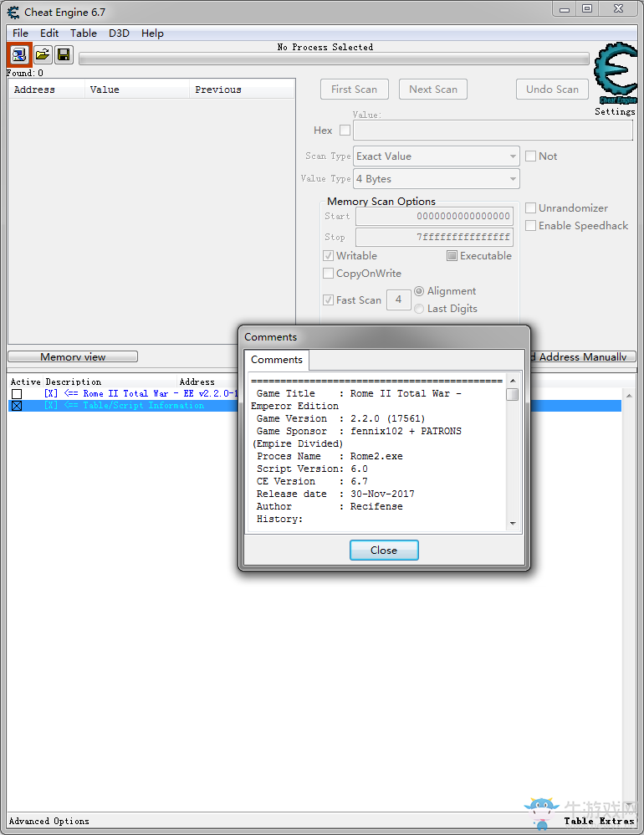Activate the Rome II Total War entry checkbox
The width and height of the screenshot is (644, 835).
(17, 393)
